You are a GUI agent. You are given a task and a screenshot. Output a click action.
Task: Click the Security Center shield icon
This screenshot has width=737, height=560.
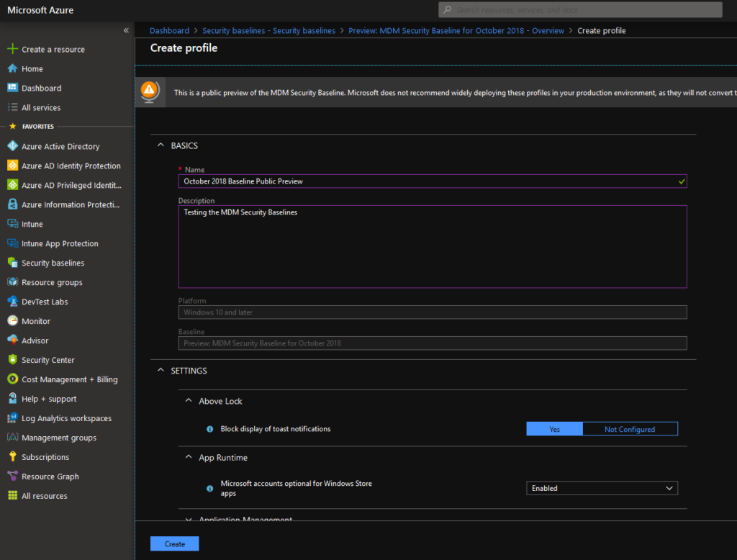[13, 360]
